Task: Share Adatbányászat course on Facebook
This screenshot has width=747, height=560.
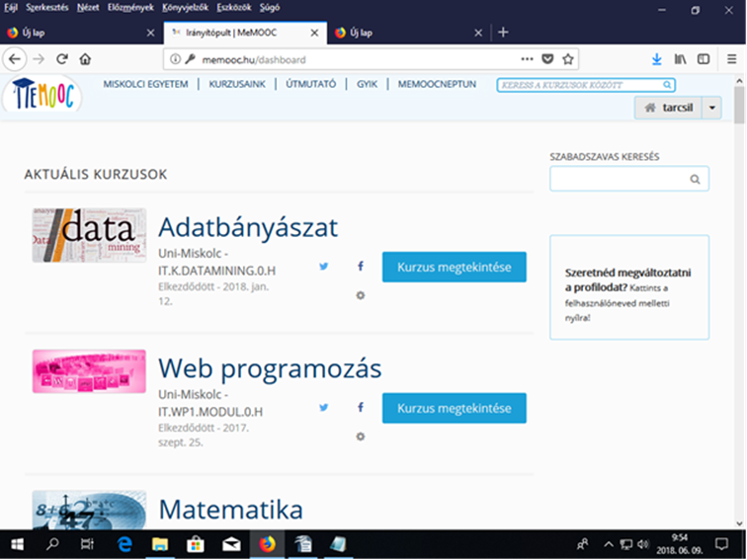Action: 361,267
